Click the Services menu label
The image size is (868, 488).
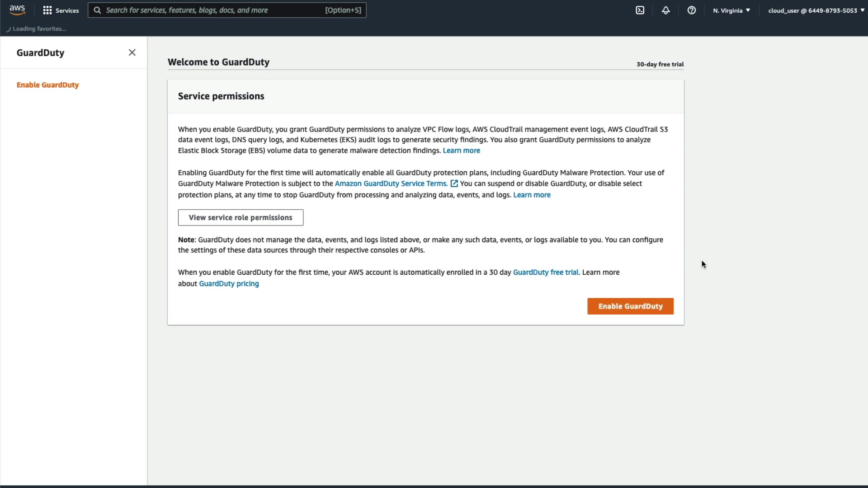point(67,10)
